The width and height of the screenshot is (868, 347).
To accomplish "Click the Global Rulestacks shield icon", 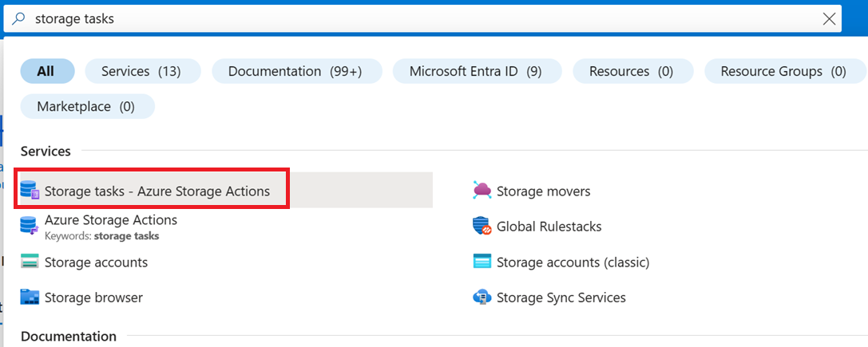I will (x=482, y=227).
